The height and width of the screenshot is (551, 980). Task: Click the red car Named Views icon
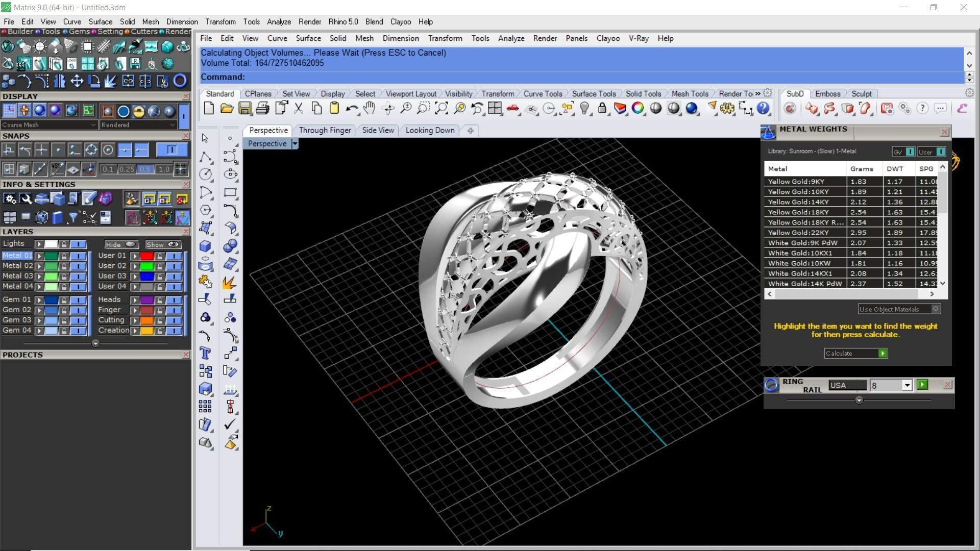click(513, 108)
